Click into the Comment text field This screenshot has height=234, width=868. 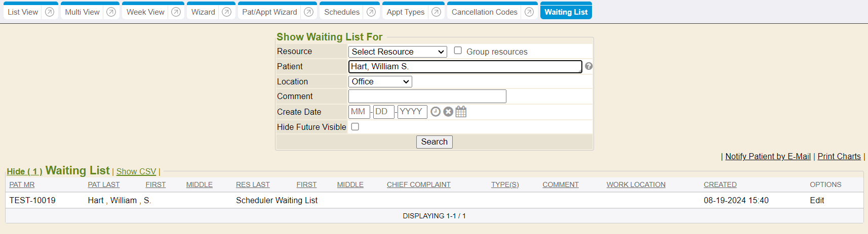click(427, 97)
